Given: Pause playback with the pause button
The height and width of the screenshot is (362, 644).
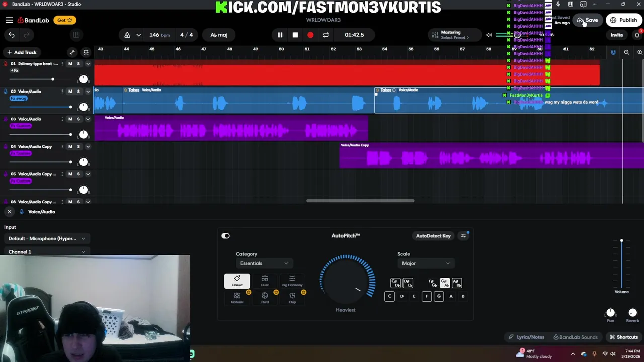Looking at the screenshot, I should point(280,35).
